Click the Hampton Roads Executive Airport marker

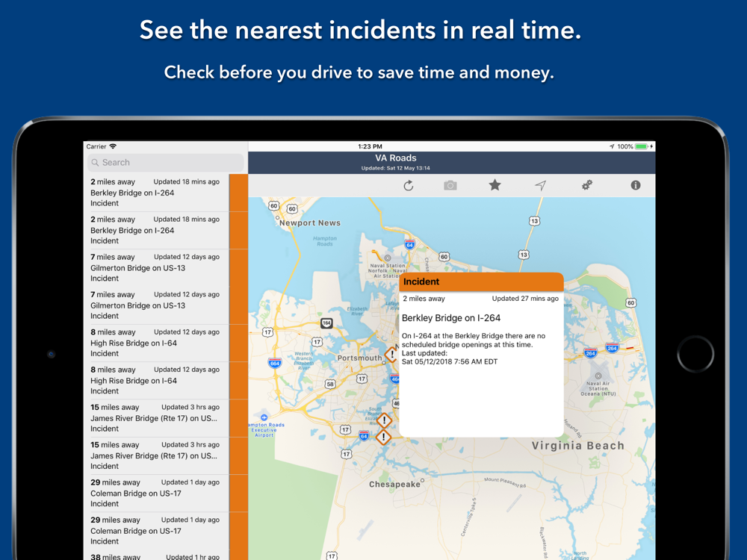tap(264, 417)
